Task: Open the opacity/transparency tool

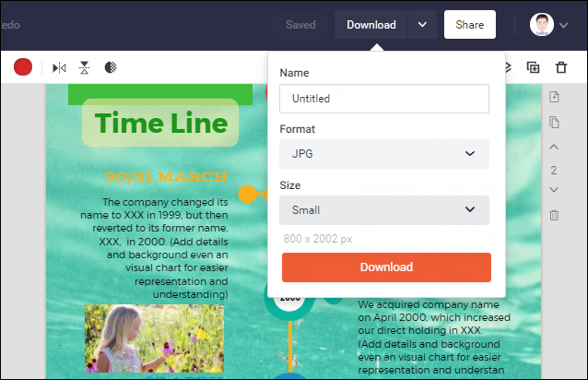Action: point(111,67)
